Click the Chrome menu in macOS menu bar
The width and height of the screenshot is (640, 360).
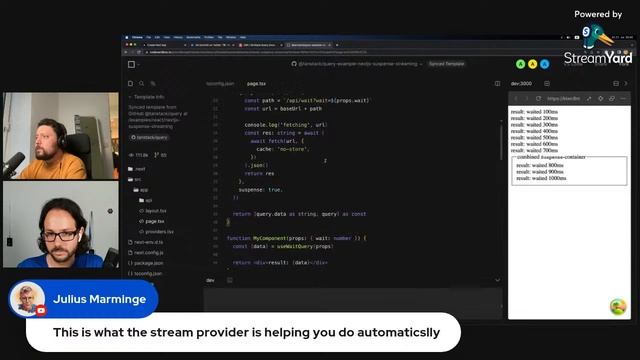138,37
